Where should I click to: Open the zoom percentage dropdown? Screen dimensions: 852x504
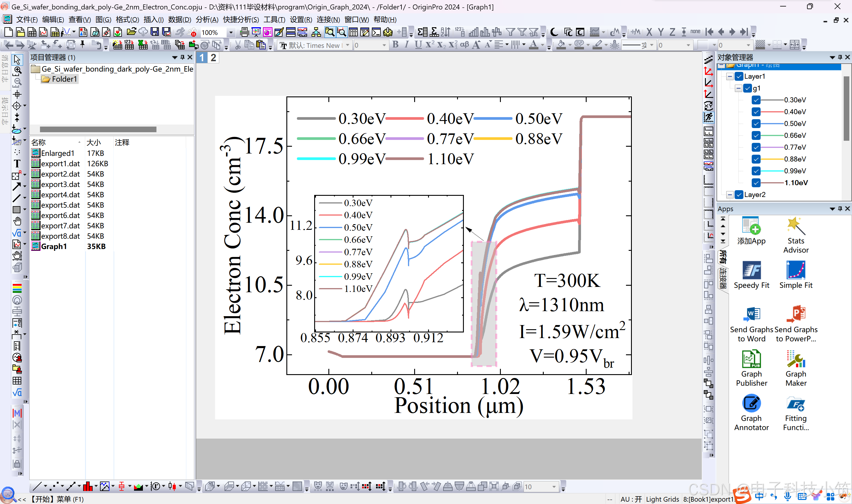(231, 33)
